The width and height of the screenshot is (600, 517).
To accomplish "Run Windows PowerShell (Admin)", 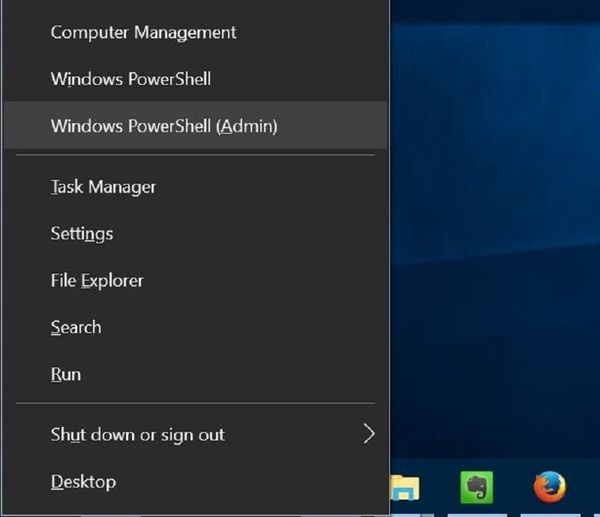I will [x=164, y=126].
